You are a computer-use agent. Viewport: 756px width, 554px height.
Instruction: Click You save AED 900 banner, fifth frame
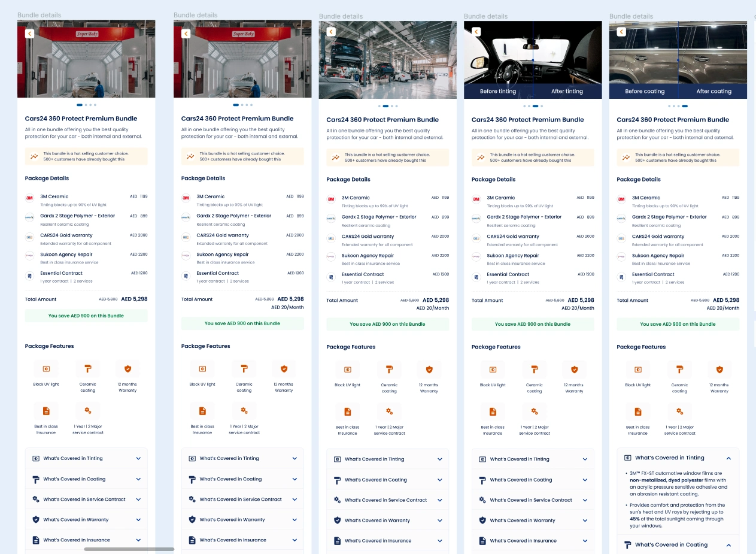678,324
